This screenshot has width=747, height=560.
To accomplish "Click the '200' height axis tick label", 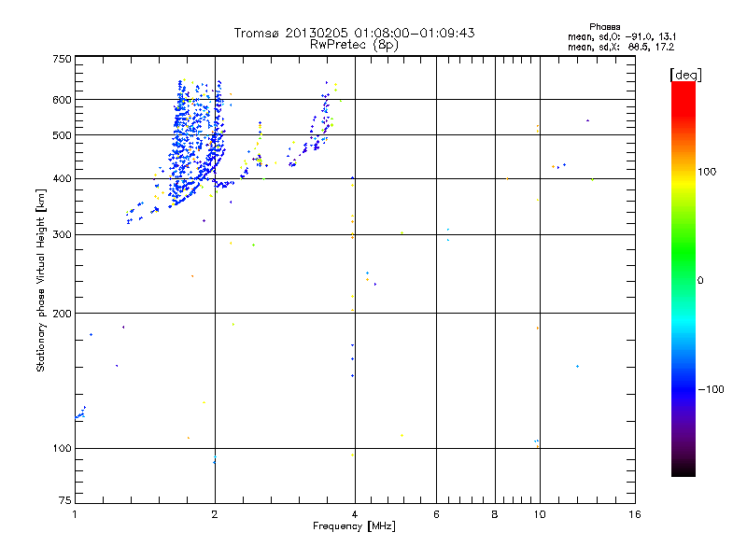I will pyautogui.click(x=62, y=314).
